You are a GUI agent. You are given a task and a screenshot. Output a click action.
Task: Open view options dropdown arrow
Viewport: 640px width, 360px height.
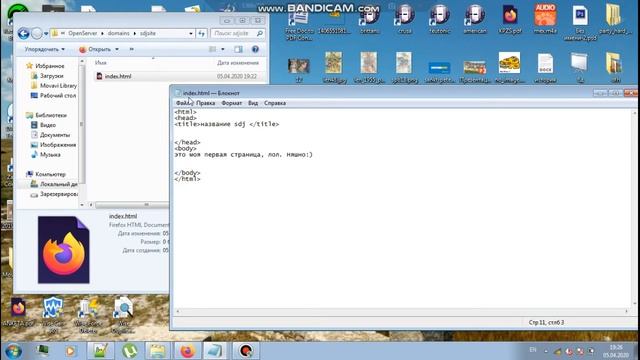[x=223, y=49]
